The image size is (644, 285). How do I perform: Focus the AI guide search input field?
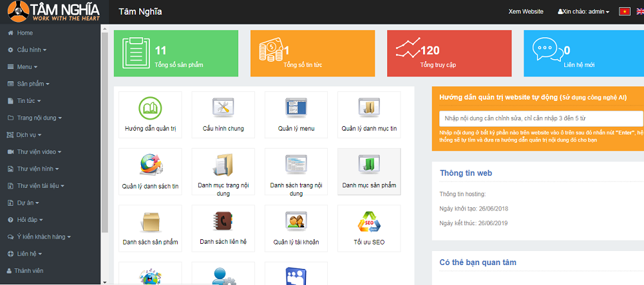[x=541, y=118]
